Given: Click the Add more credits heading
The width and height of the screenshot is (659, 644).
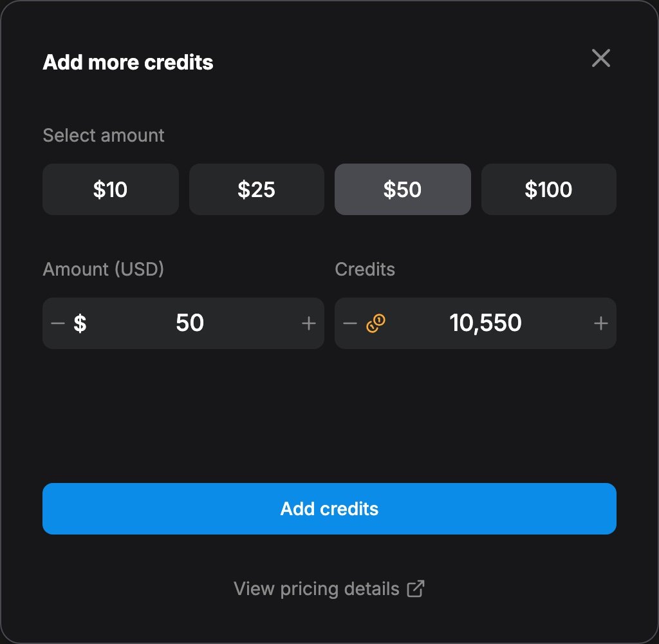Looking at the screenshot, I should [128, 62].
